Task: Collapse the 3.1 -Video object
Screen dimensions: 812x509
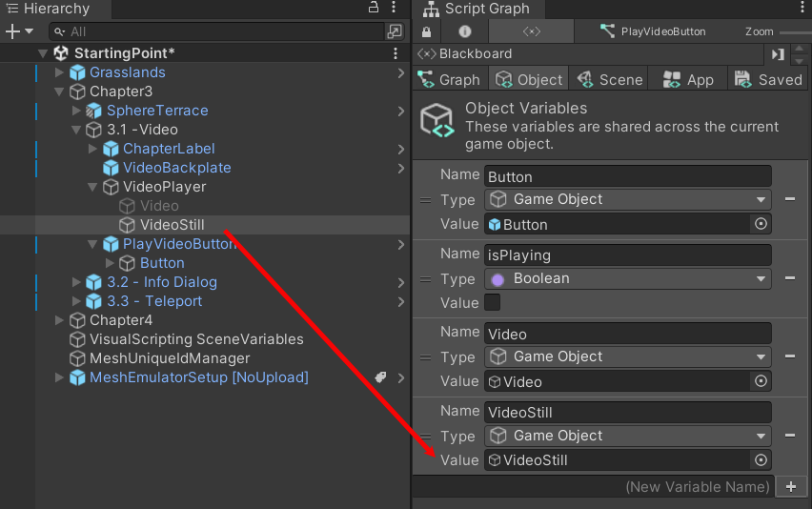Action: [x=76, y=130]
